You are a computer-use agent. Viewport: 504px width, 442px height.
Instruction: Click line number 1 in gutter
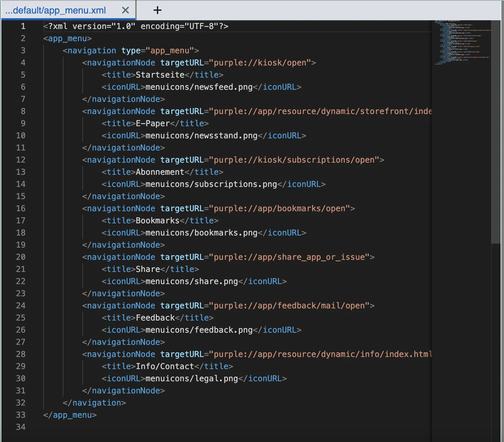[23, 26]
